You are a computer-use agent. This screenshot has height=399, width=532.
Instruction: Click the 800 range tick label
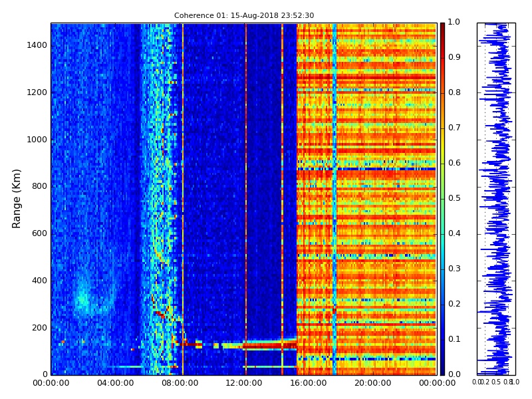tap(39, 186)
